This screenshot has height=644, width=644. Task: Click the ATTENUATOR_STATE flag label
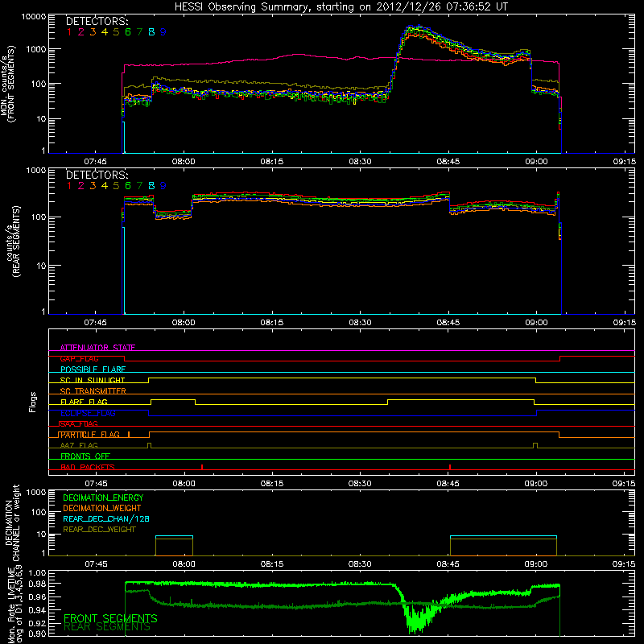97,348
